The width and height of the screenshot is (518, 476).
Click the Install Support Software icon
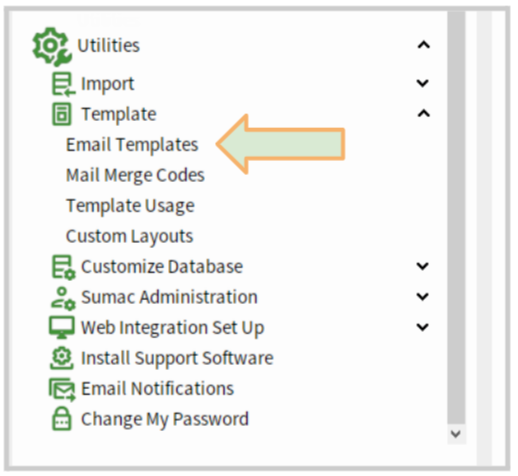click(x=62, y=359)
